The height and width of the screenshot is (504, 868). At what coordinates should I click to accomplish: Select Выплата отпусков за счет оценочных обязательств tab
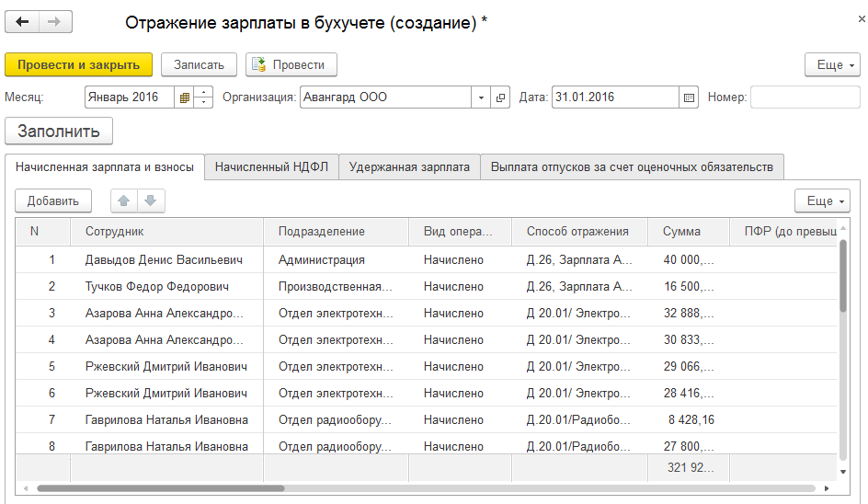632,166
